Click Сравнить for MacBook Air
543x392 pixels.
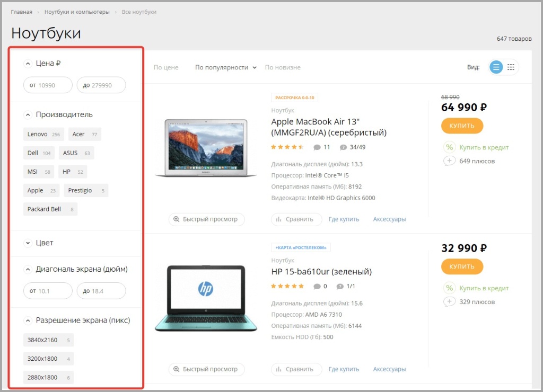coord(296,219)
